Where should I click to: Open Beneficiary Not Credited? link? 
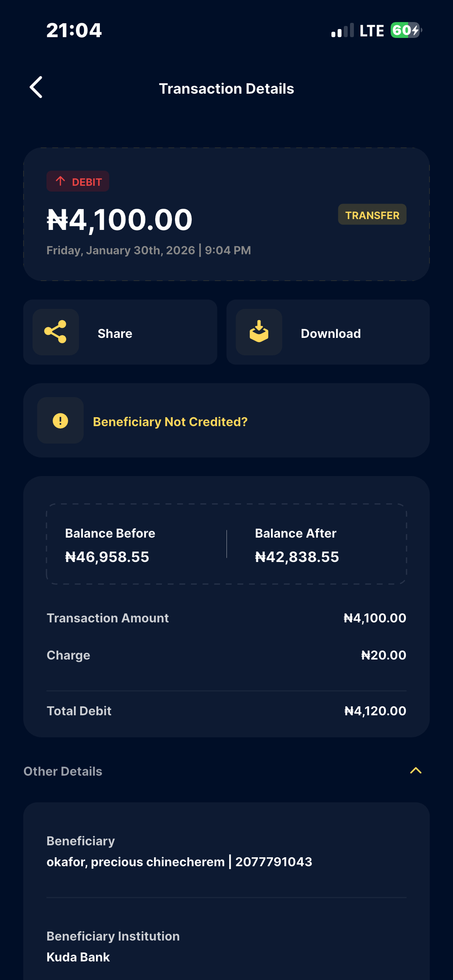(x=170, y=421)
